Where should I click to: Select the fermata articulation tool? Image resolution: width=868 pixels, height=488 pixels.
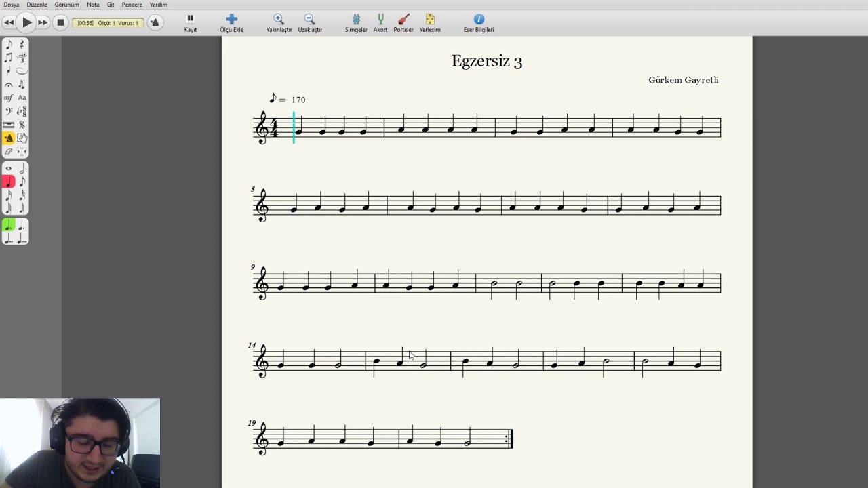9,84
